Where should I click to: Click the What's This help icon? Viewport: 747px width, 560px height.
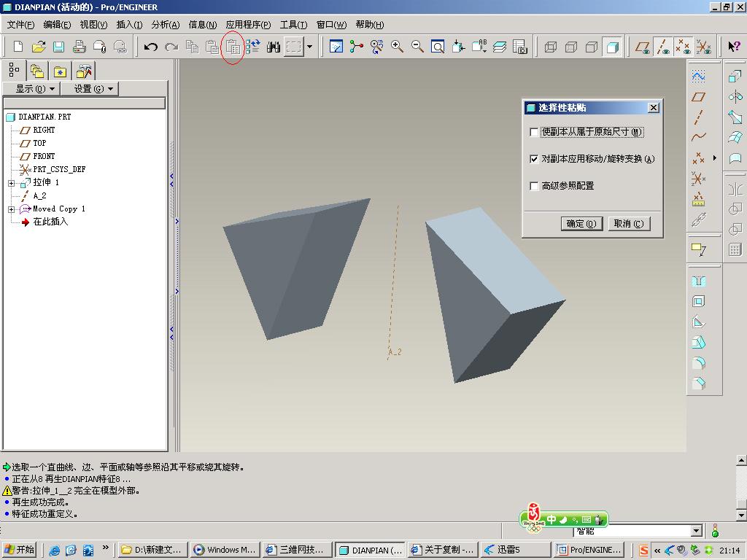[734, 47]
